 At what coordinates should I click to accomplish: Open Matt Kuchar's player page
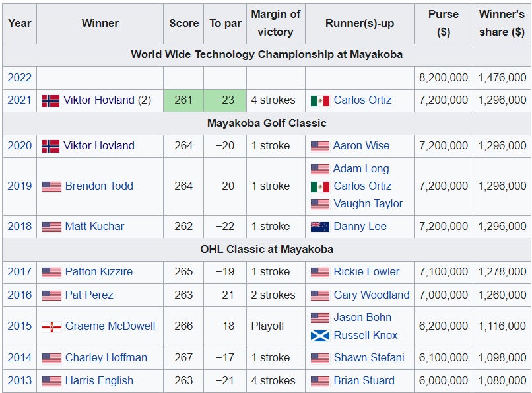(94, 226)
